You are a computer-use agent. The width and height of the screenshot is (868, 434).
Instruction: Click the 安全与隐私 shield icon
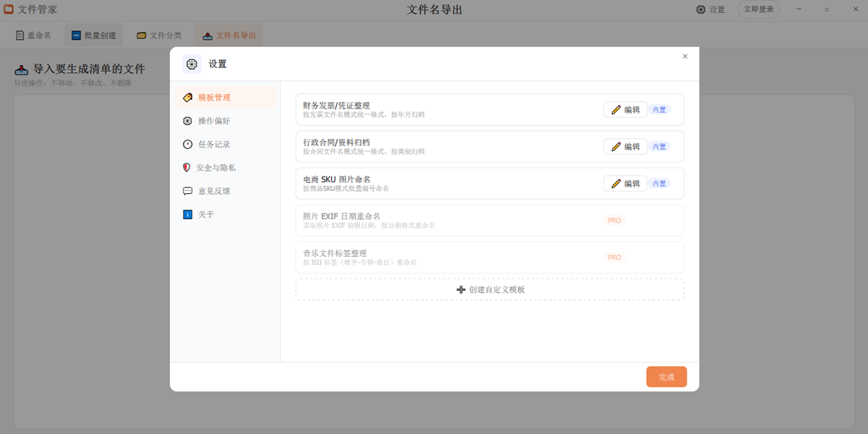(x=187, y=167)
